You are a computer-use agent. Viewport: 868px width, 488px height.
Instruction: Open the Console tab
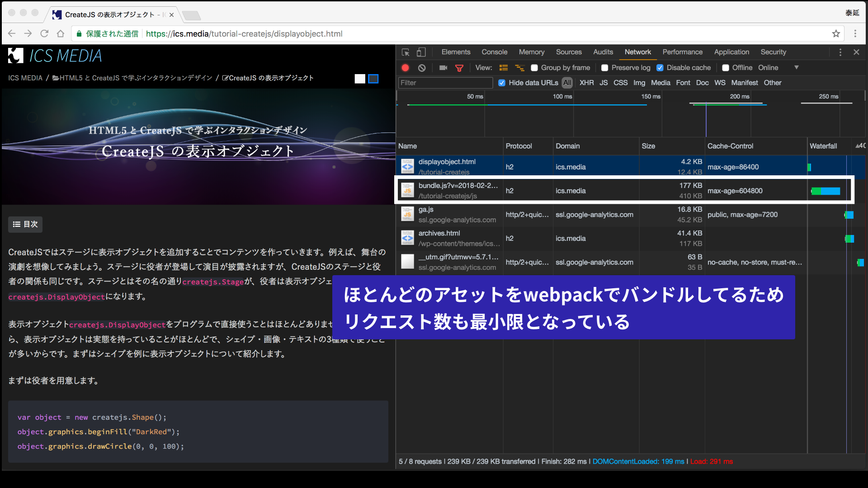tap(494, 52)
